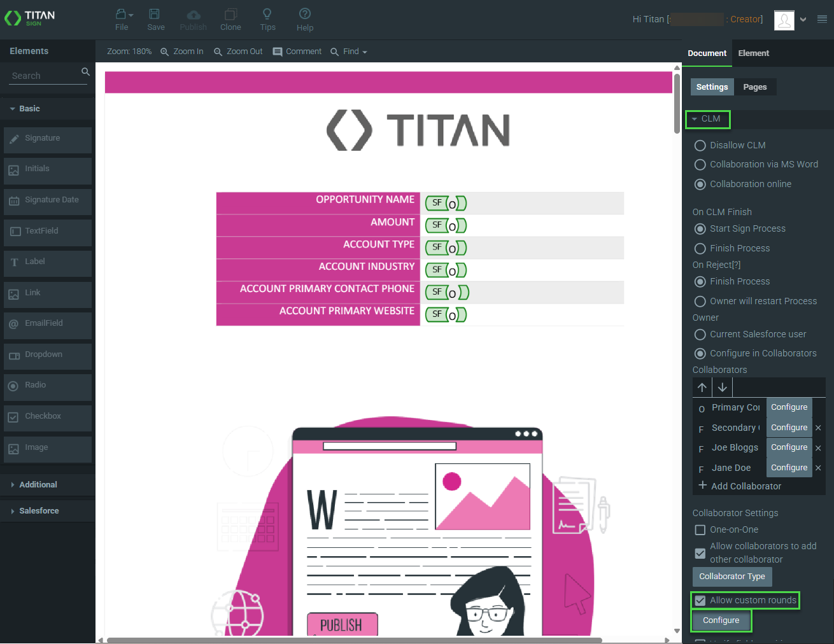Choose Collaboration via MS Word option
Image resolution: width=834 pixels, height=644 pixels.
coord(700,164)
